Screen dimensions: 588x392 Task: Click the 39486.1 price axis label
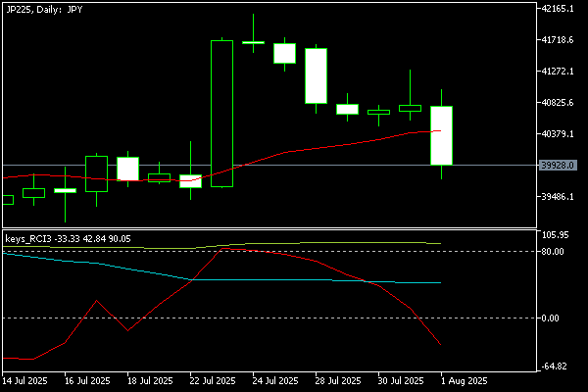[x=558, y=197]
